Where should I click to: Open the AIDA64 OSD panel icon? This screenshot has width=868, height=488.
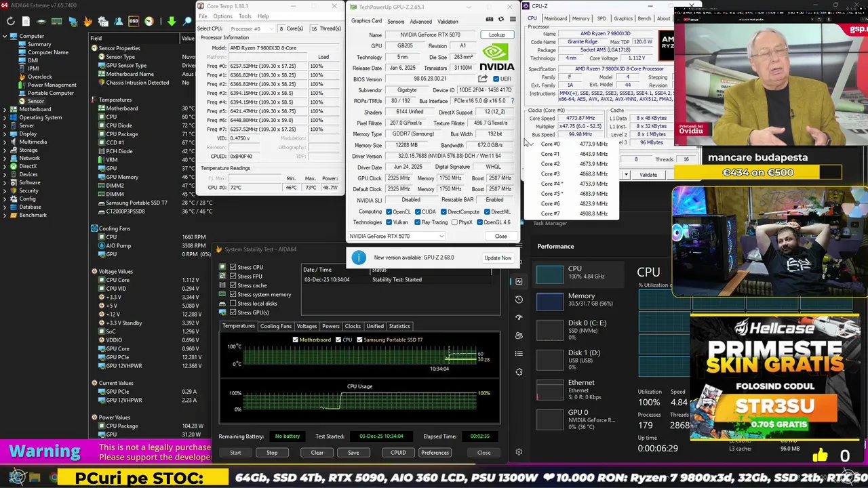[134, 21]
